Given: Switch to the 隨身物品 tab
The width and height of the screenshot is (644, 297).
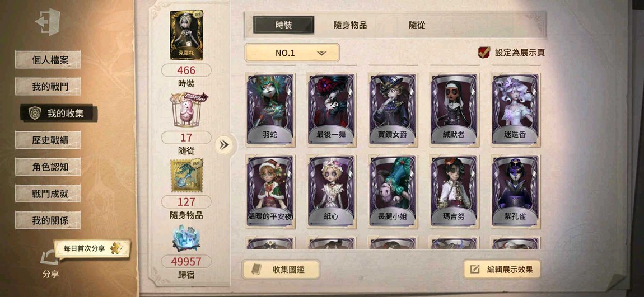Looking at the screenshot, I should (x=350, y=25).
